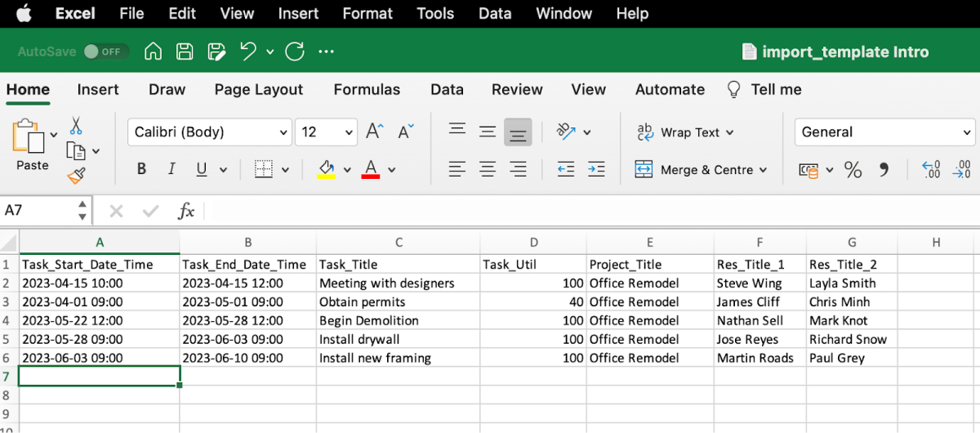Screen dimensions: 980x433
Task: Decrease decimal places
Action: click(x=961, y=170)
